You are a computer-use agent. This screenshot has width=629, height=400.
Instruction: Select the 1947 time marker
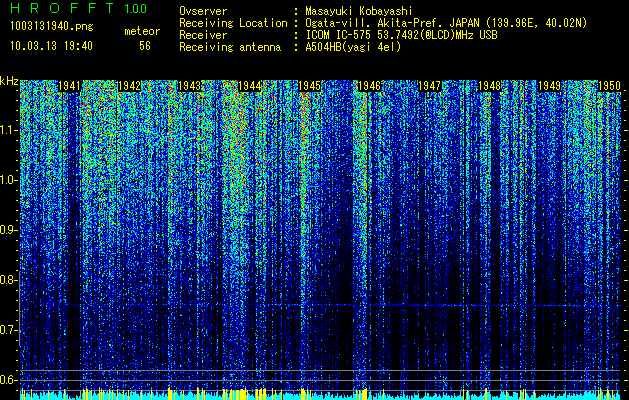coord(430,86)
